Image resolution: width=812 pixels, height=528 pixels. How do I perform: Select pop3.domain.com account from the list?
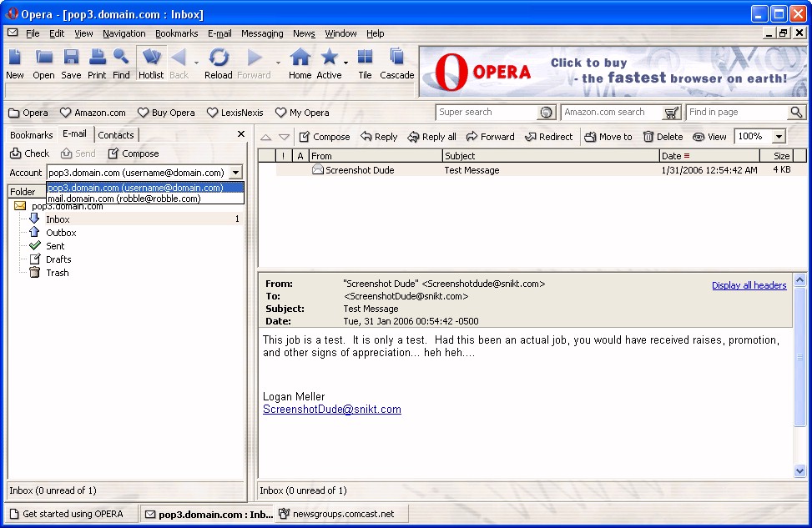(145, 188)
